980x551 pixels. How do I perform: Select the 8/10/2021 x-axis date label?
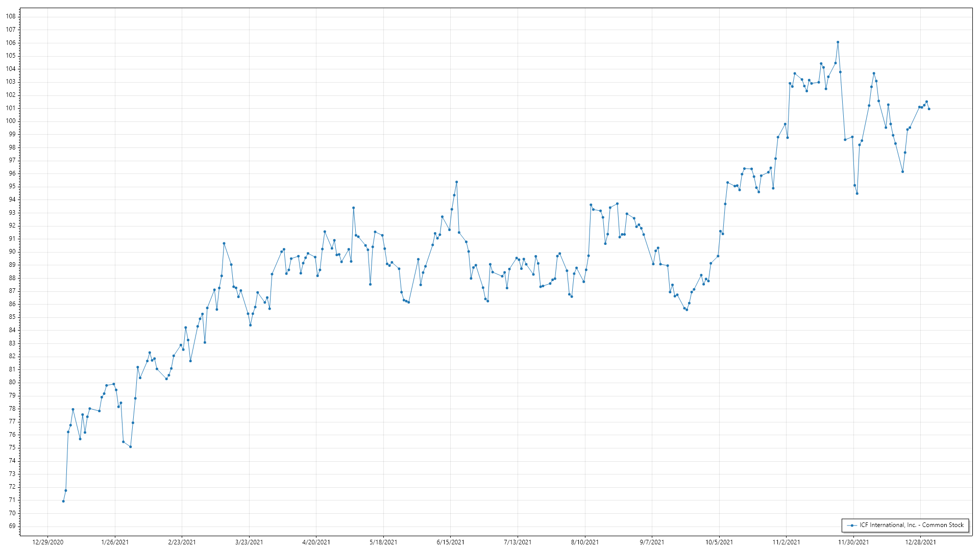tap(585, 542)
